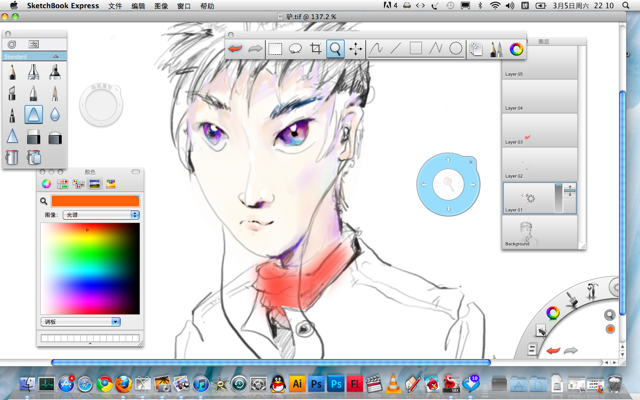Choose the straight line draw style
Screen dimensions: 640x400
396,49
